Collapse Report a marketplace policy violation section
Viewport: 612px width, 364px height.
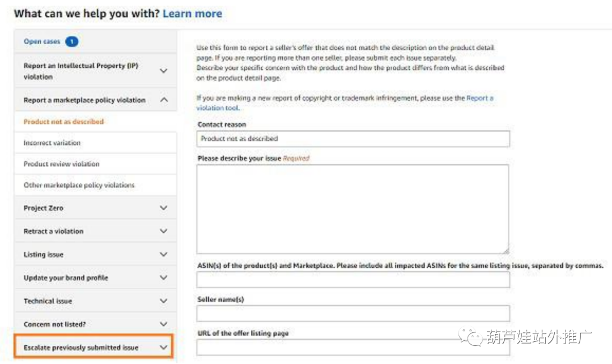(164, 100)
